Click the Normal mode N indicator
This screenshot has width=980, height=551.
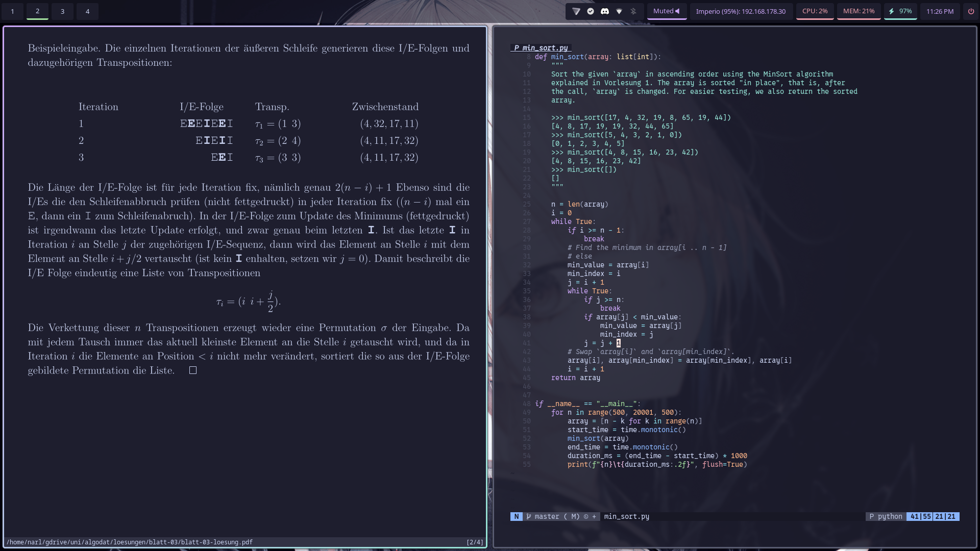click(517, 516)
